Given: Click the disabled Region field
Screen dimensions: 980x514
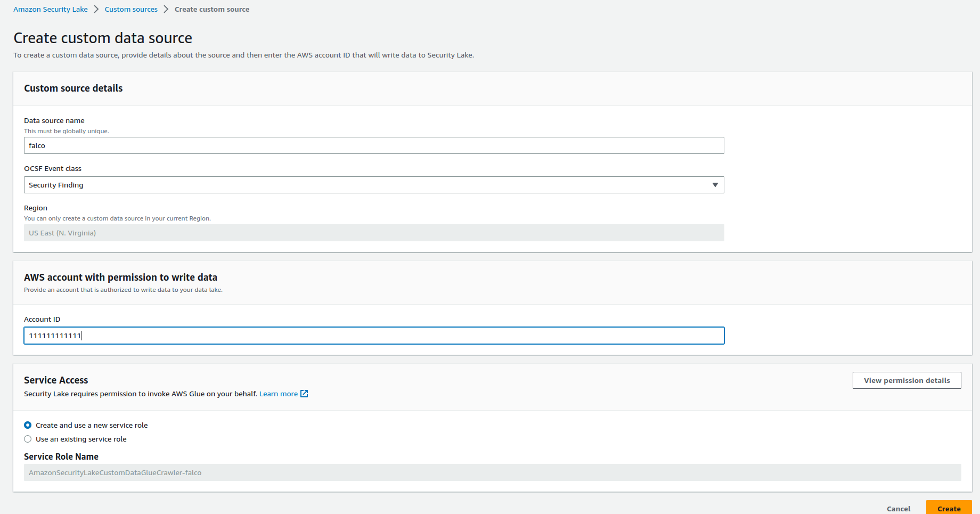Looking at the screenshot, I should point(373,233).
